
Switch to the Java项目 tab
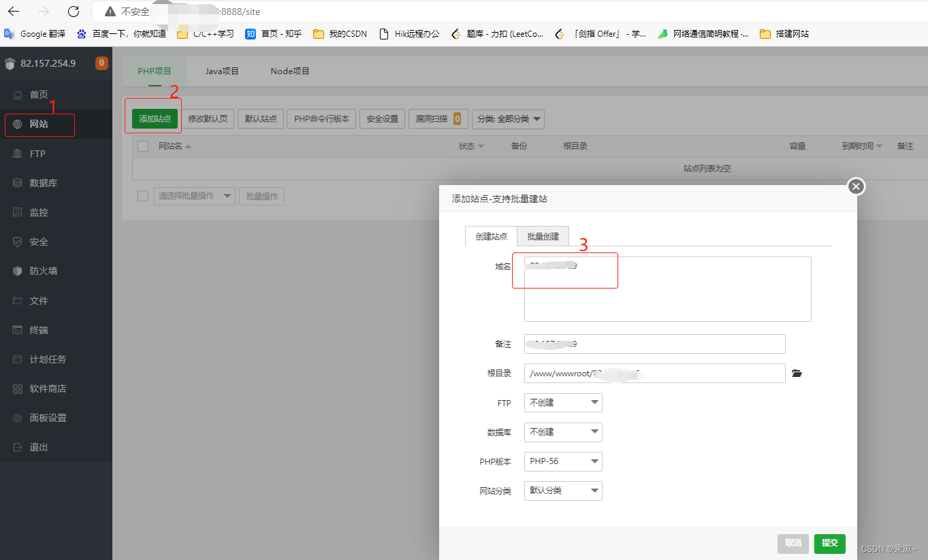tap(222, 71)
